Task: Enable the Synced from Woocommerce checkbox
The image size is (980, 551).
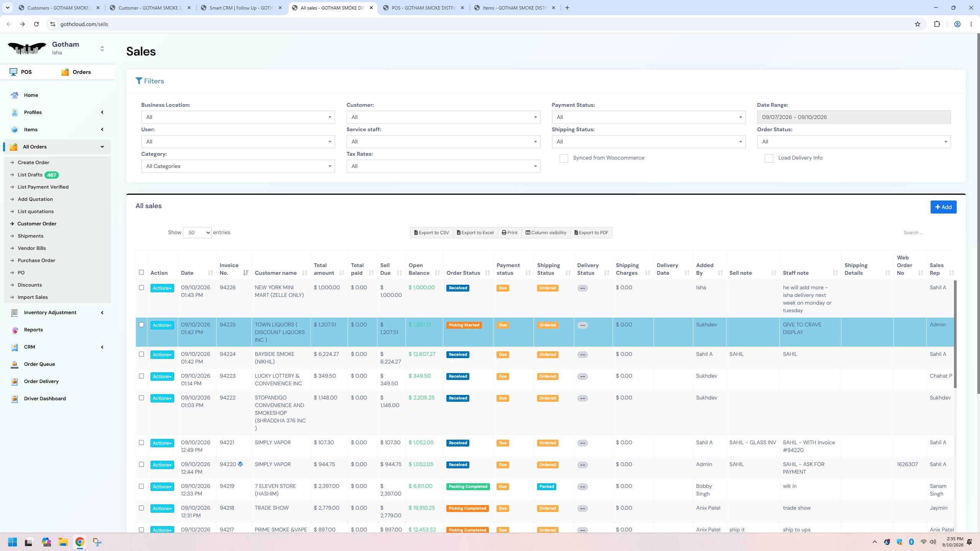Action: tap(563, 158)
